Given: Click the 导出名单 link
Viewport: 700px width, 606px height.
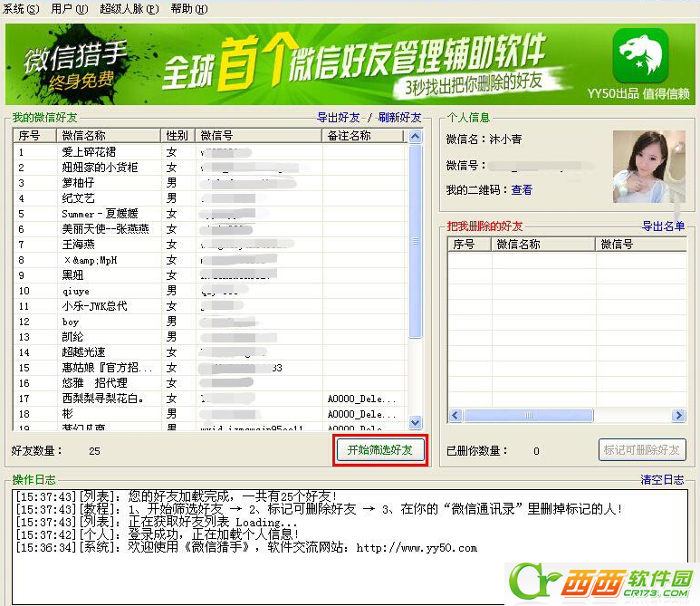Looking at the screenshot, I should point(664,226).
